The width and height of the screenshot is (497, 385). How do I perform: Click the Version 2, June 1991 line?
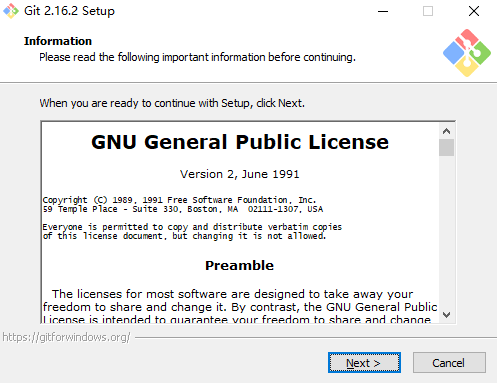(240, 174)
